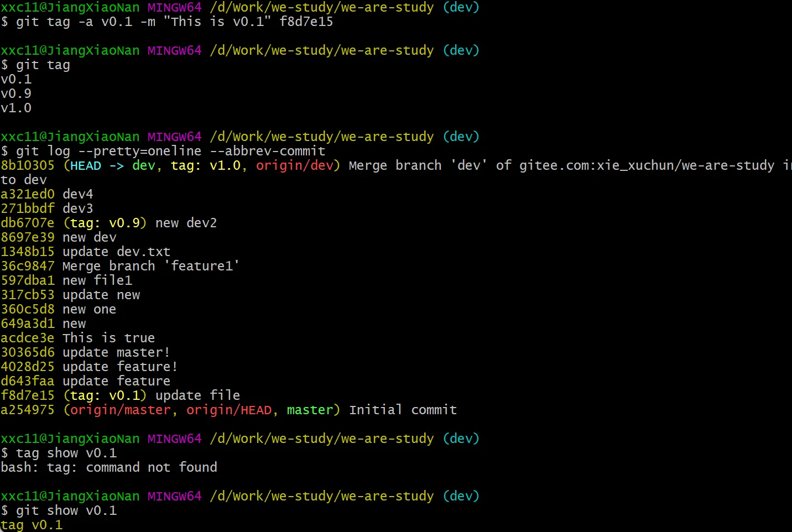
Task: Click the 'tag: v0.9' label in log
Action: tap(105, 223)
